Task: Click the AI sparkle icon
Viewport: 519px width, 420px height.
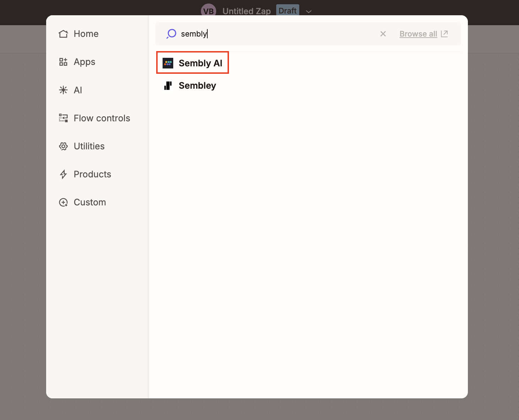Action: pyautogui.click(x=63, y=90)
